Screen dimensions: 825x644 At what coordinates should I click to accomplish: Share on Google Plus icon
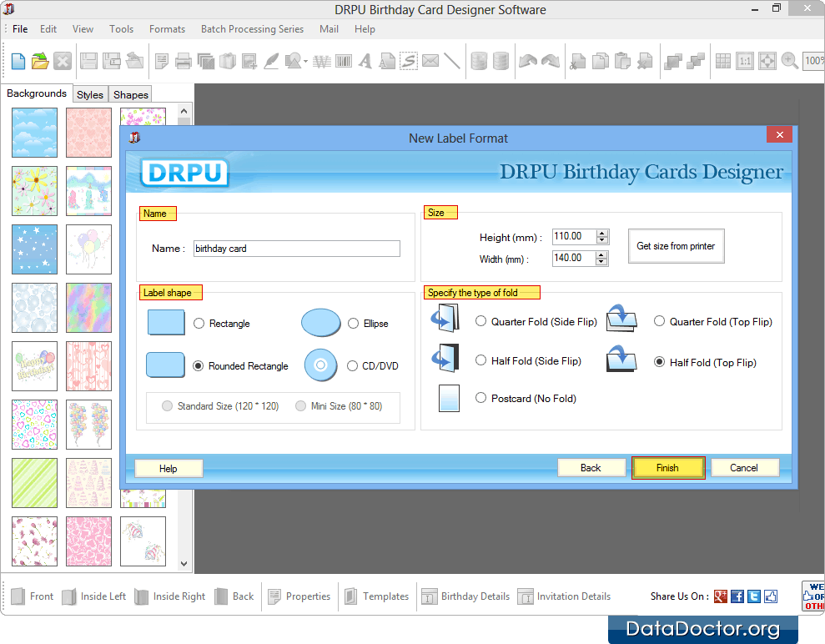tap(721, 596)
